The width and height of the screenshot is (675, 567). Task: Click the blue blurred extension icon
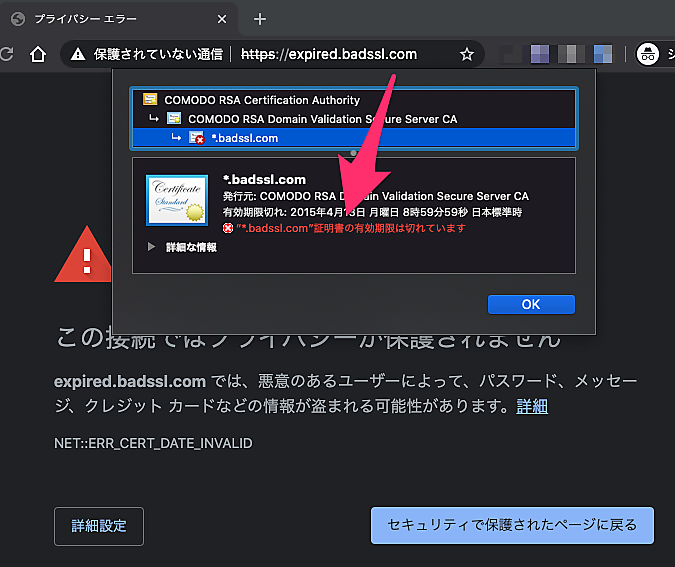pos(603,54)
